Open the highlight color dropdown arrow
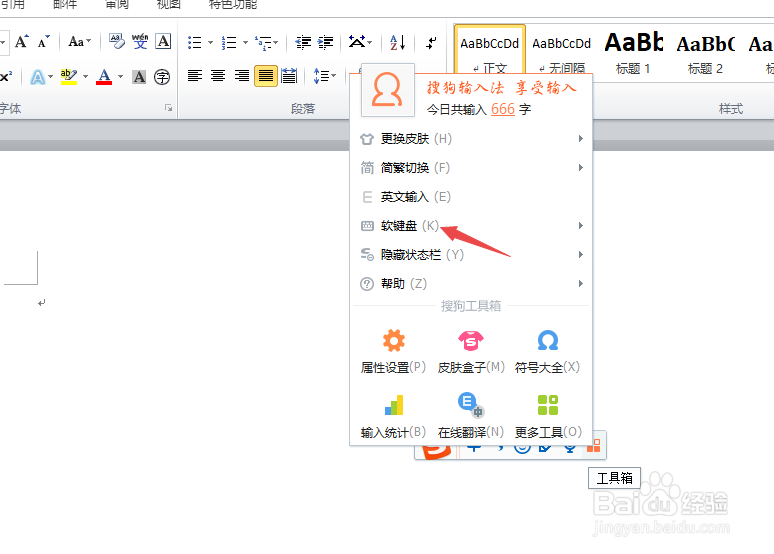This screenshot has width=774, height=554. click(85, 77)
